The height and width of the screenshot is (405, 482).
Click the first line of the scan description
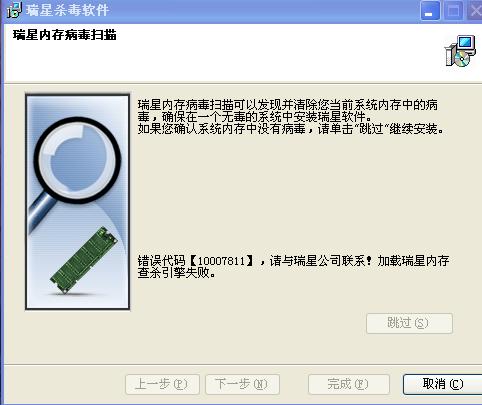[288, 105]
